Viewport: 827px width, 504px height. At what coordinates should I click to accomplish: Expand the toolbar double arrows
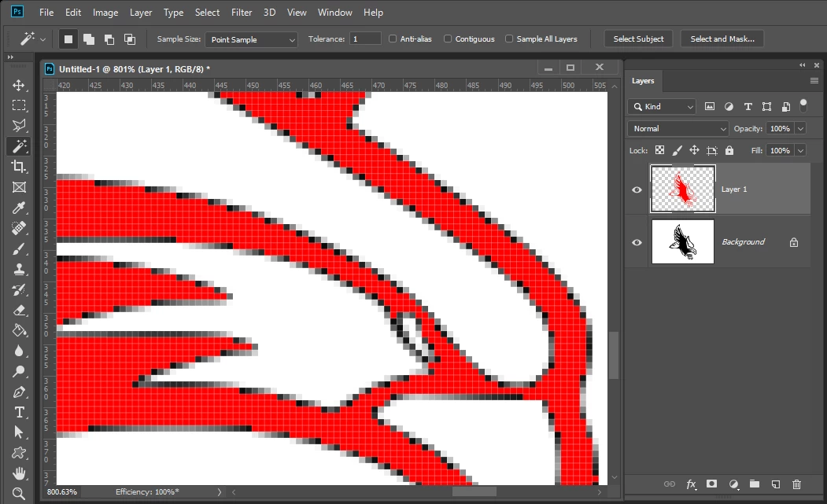tap(10, 57)
